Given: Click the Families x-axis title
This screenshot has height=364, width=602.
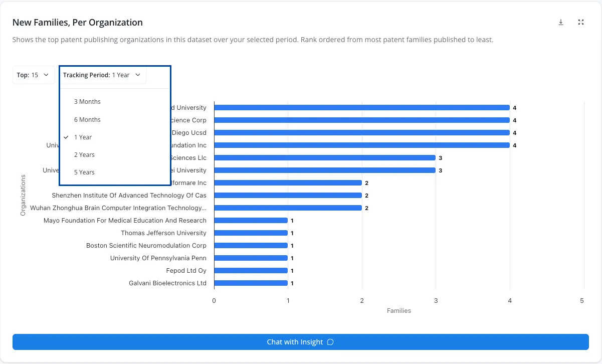Looking at the screenshot, I should coord(399,311).
